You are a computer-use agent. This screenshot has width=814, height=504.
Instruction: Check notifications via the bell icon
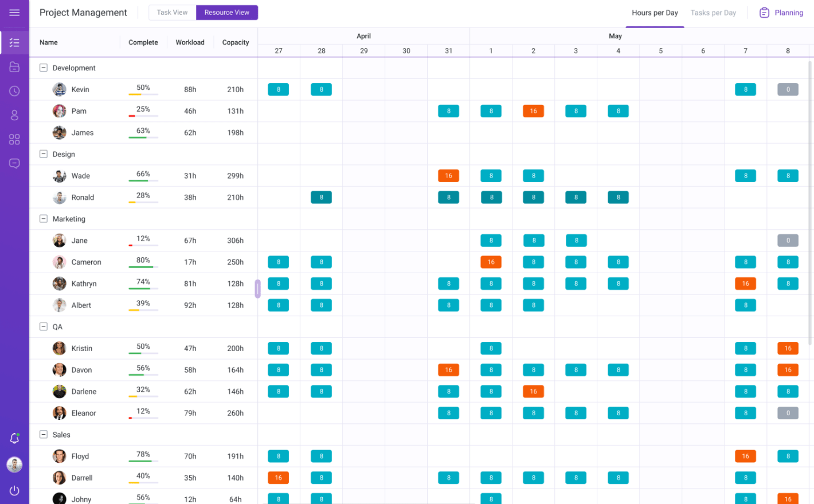coord(14,438)
